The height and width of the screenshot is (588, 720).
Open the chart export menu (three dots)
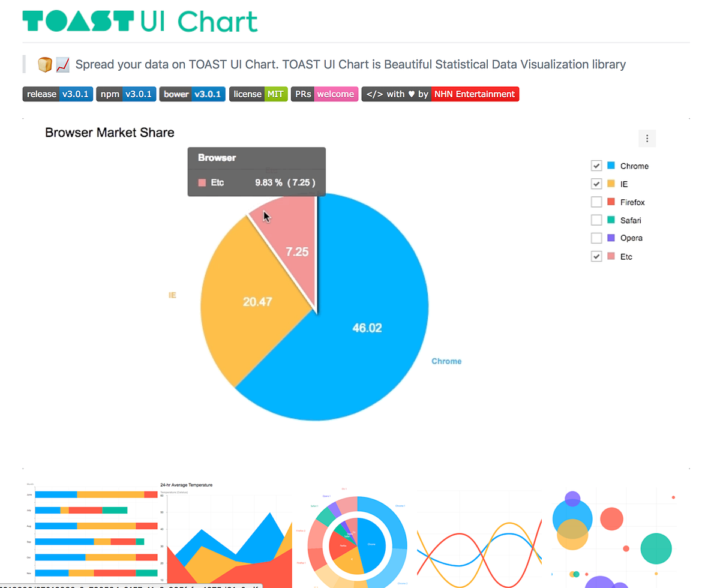647,139
